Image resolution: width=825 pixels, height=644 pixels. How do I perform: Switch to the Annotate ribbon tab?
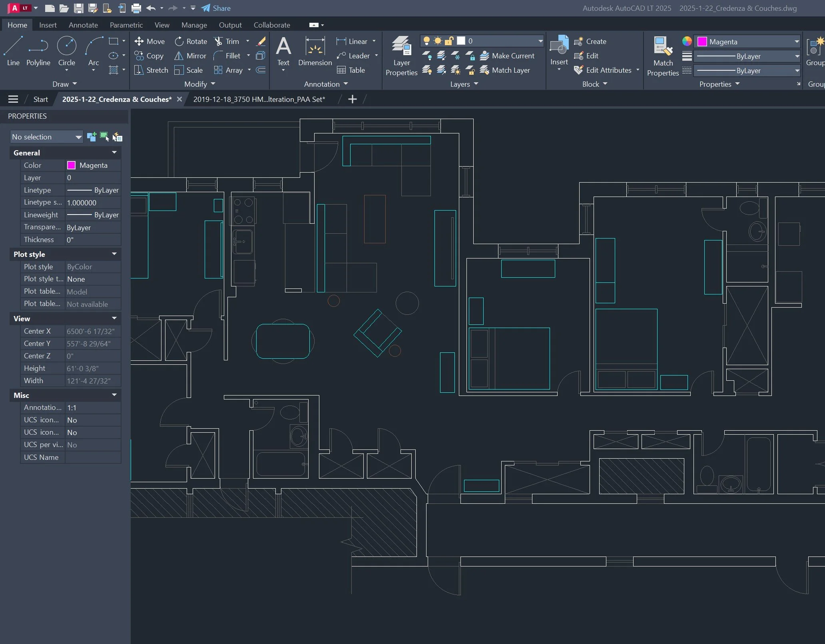click(83, 25)
